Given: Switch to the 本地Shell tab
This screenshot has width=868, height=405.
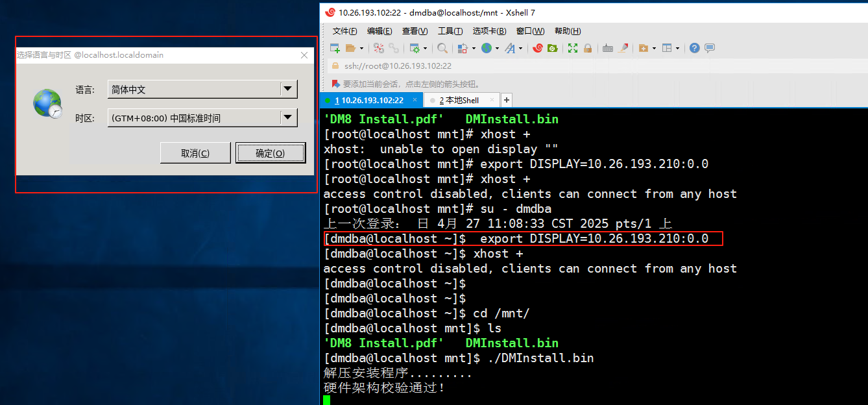Looking at the screenshot, I should tap(462, 100).
